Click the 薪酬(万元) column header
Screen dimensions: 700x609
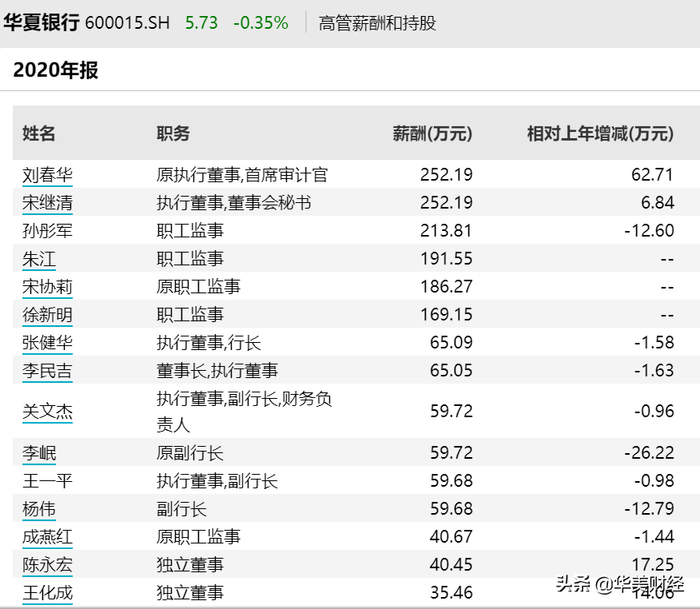tap(432, 133)
